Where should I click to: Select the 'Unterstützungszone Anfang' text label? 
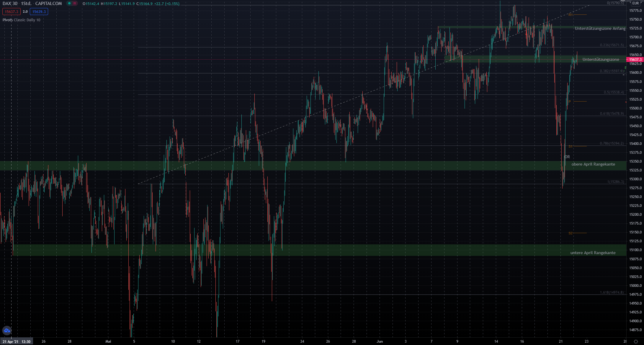[600, 29]
